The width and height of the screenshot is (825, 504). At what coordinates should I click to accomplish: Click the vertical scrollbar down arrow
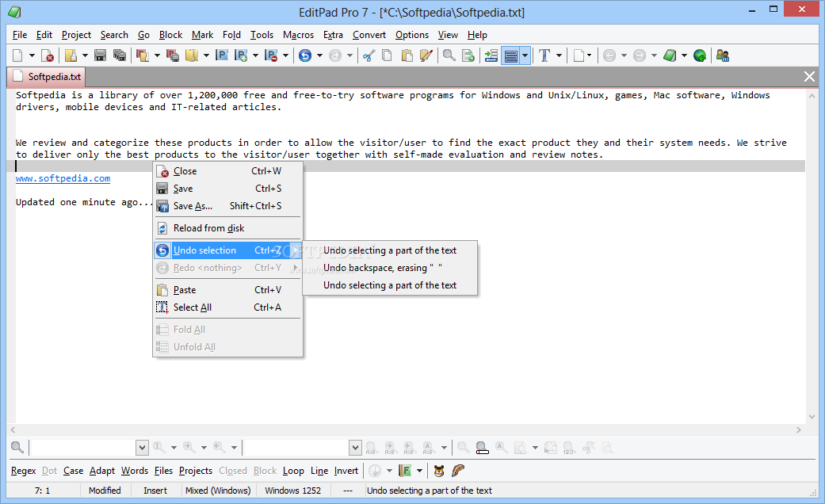point(812,417)
